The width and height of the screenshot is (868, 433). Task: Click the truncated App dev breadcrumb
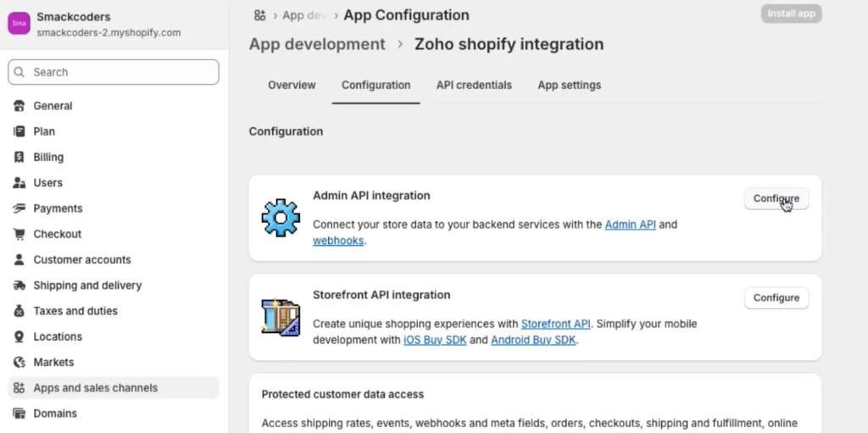(x=304, y=15)
